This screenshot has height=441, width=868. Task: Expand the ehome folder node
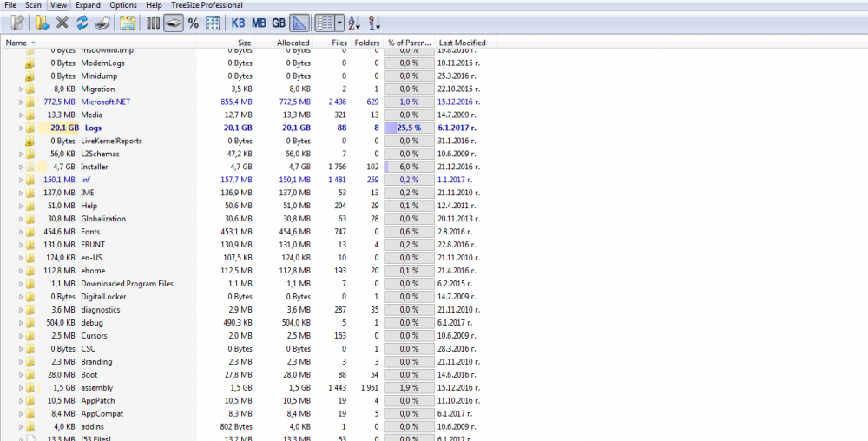click(x=21, y=271)
